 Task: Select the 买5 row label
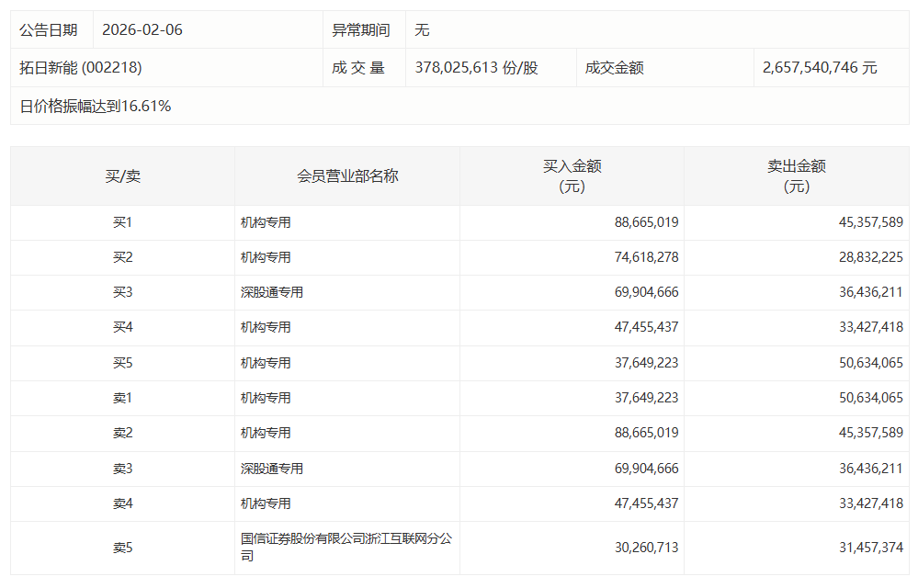click(x=122, y=363)
